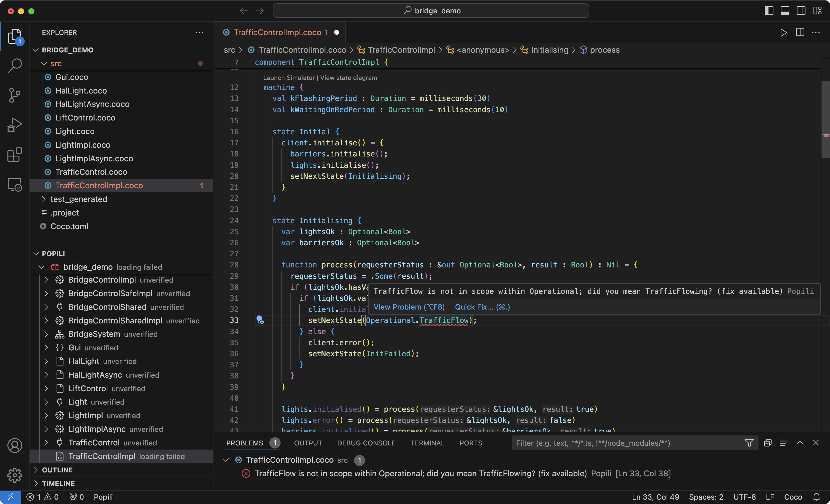Switch to the DEBUG CONSOLE tab
This screenshot has width=830, height=504.
(x=366, y=443)
